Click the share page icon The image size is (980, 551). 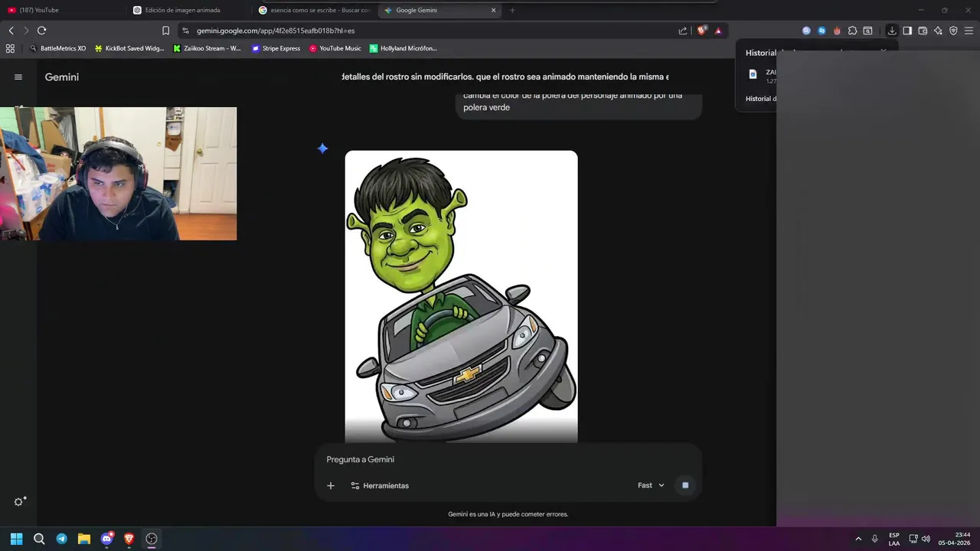click(683, 31)
